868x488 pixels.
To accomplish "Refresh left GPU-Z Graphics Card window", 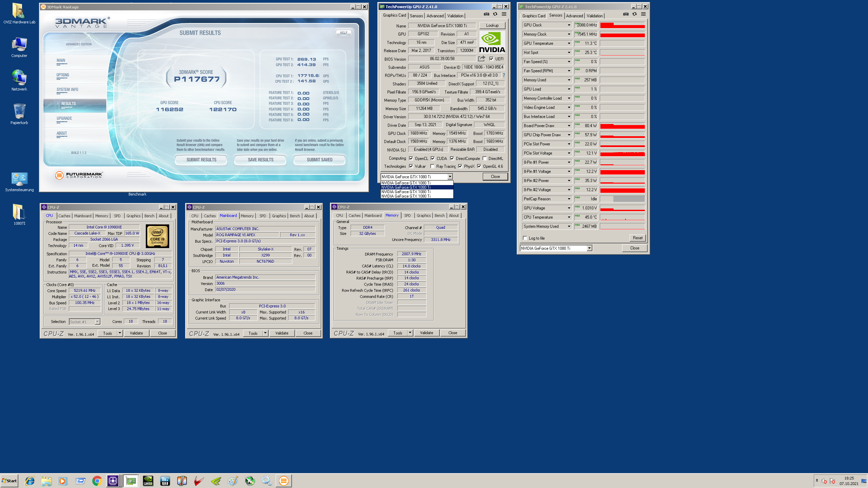I will click(x=495, y=14).
